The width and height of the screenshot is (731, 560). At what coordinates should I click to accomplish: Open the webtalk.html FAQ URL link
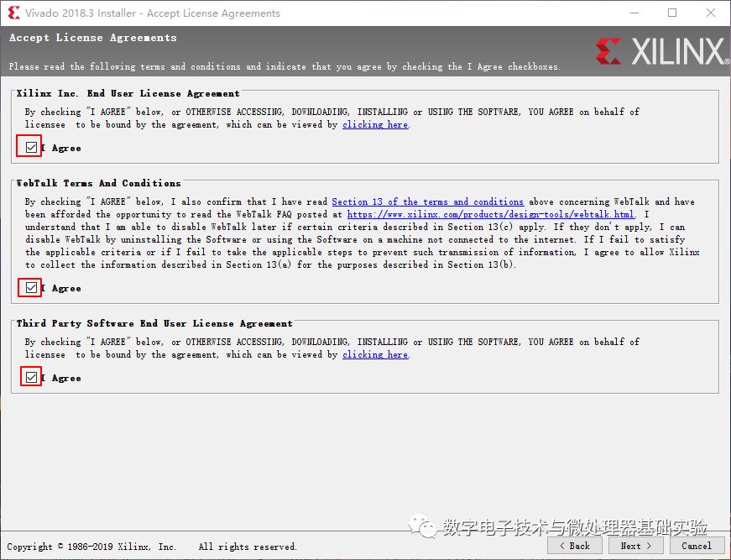pyautogui.click(x=490, y=214)
